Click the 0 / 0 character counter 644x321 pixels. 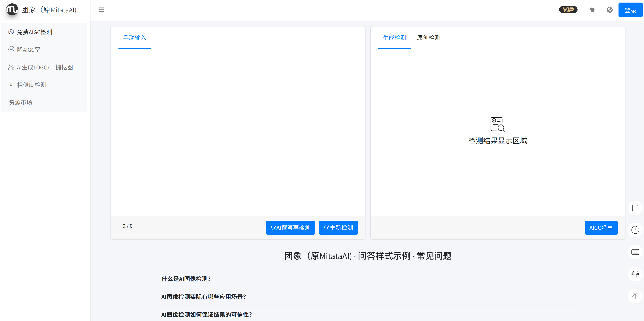(127, 226)
